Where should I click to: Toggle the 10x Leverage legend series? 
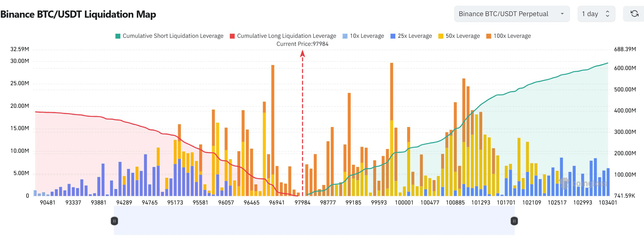[363, 36]
